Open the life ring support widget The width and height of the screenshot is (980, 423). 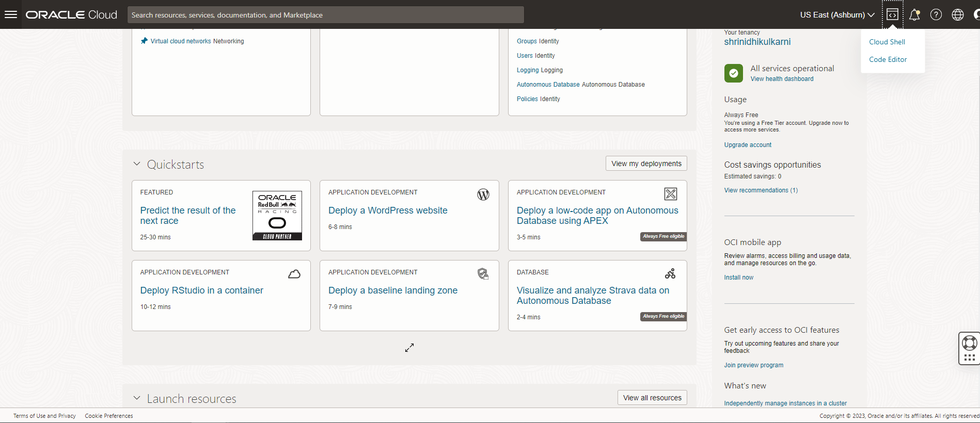[969, 343]
